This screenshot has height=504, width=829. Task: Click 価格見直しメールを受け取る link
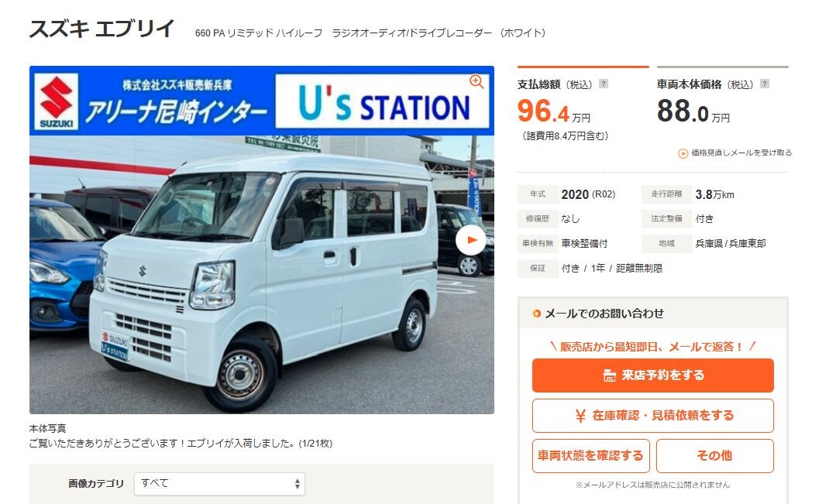741,153
